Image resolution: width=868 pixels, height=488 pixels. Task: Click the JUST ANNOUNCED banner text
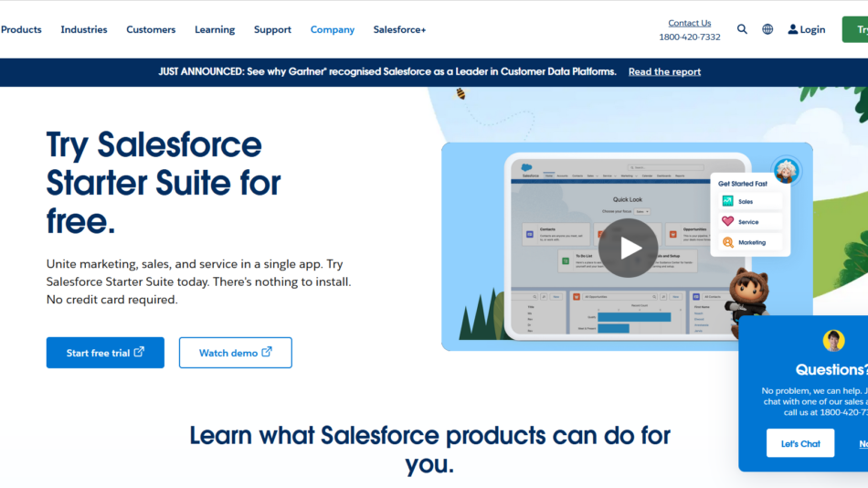coord(387,71)
